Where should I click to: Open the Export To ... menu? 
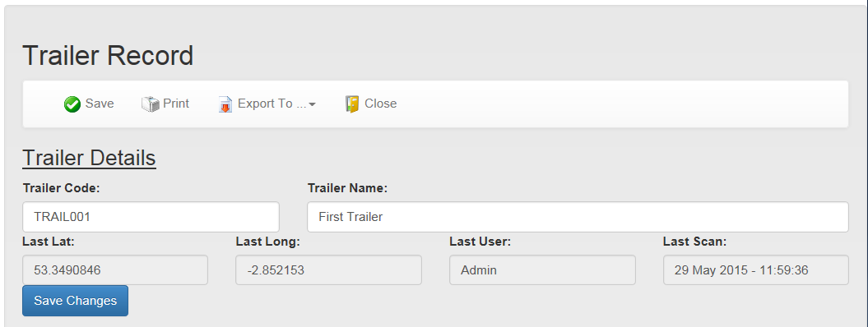(267, 104)
